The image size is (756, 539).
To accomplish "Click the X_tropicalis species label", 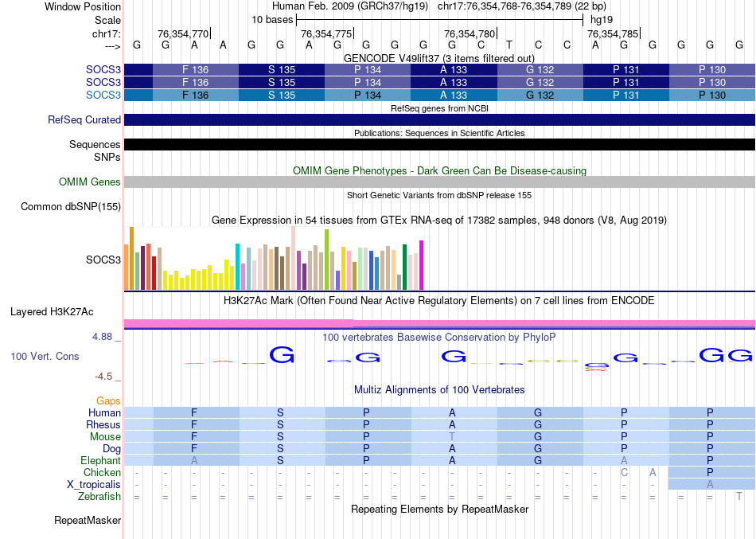I will pos(94,485).
